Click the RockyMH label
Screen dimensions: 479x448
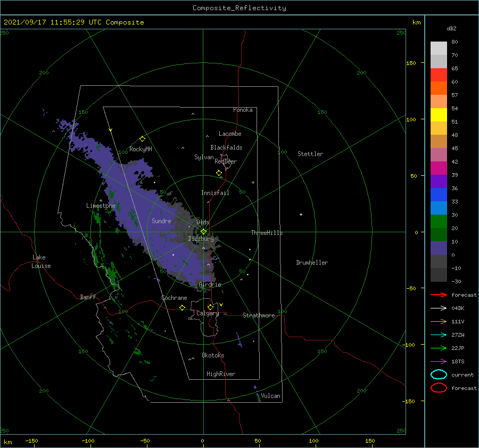coord(141,149)
